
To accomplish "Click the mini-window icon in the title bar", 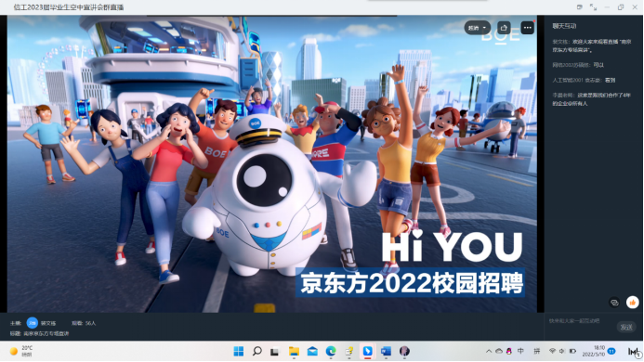I will (x=580, y=7).
